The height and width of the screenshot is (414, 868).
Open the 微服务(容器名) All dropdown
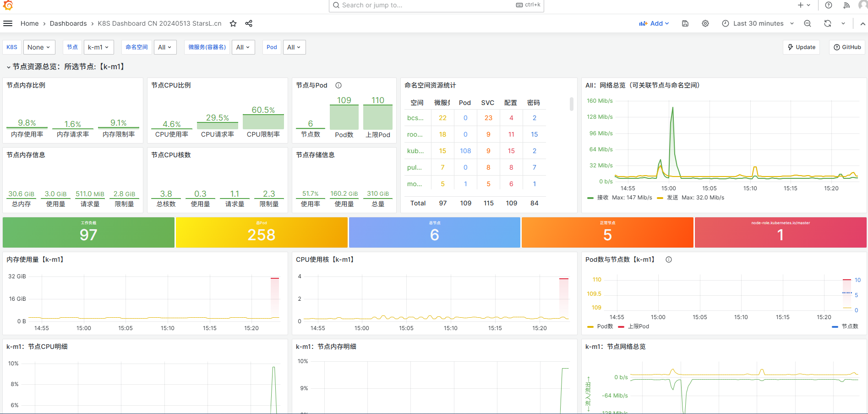(x=243, y=47)
